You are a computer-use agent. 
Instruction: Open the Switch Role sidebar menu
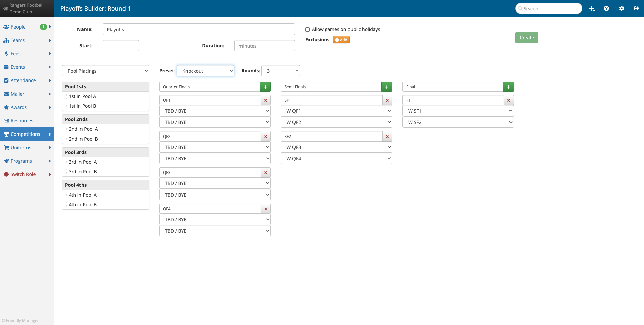[x=23, y=174]
